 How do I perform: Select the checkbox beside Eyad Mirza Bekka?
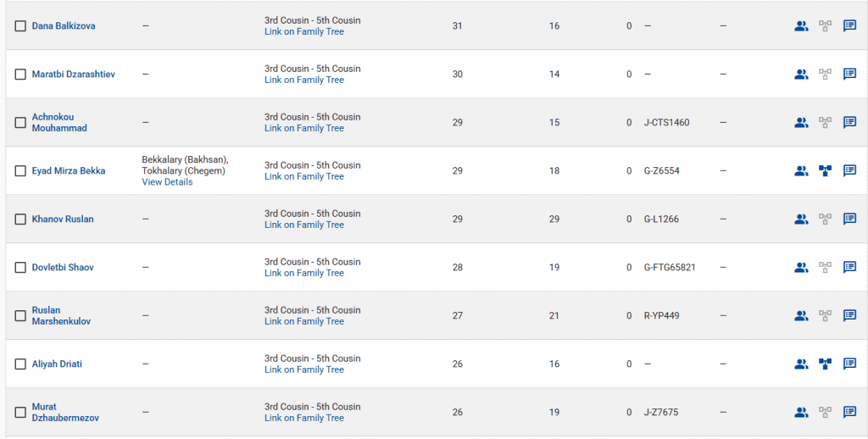20,171
